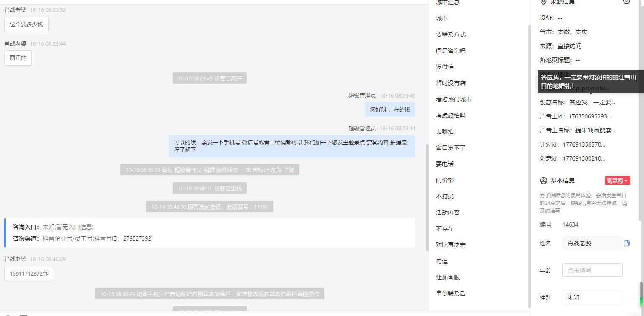The image size is (644, 316).
Task: Click the 来源信息 location pin icon
Action: click(543, 2)
